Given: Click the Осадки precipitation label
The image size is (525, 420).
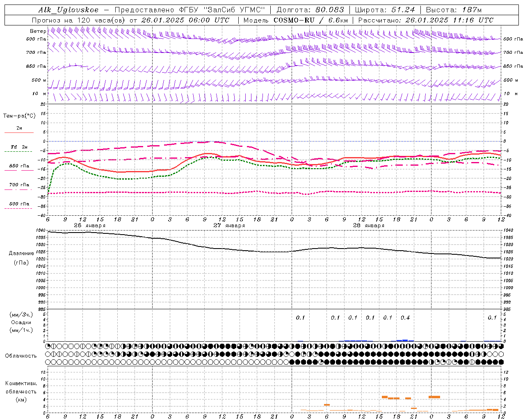Looking at the screenshot, I should pyautogui.click(x=21, y=322).
